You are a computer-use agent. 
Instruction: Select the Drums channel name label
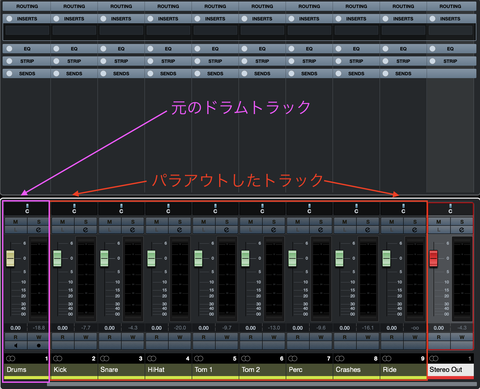click(27, 370)
